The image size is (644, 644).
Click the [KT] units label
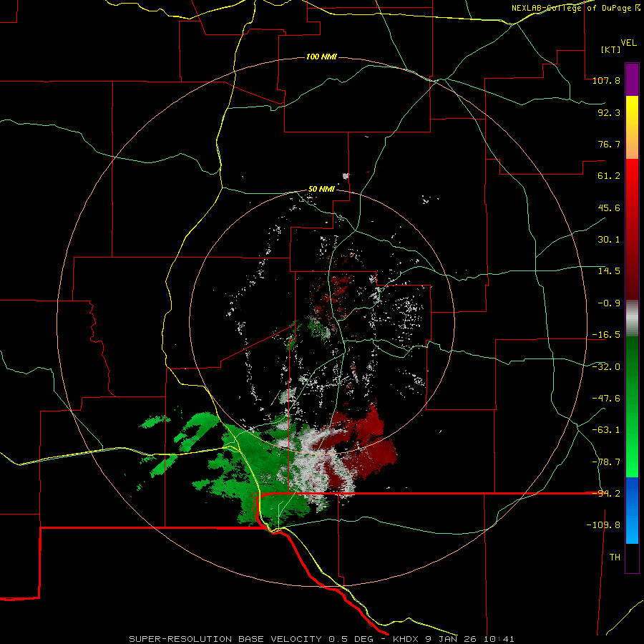611,49
